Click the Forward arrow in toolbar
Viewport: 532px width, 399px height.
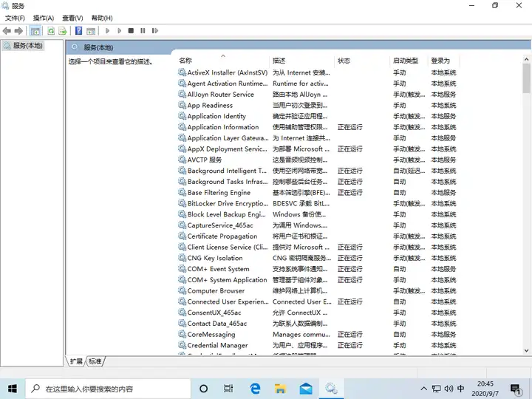pos(18,31)
